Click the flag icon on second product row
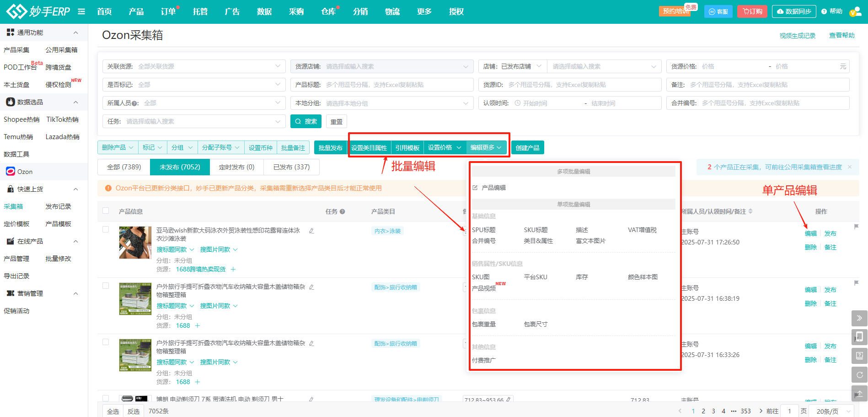The height and width of the screenshot is (417, 868). tap(856, 283)
